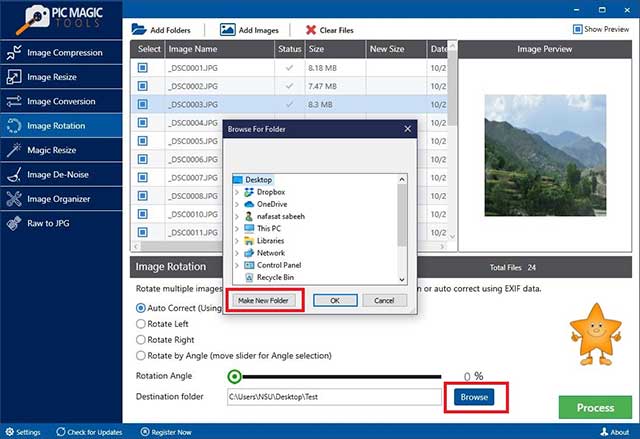The height and width of the screenshot is (439, 640).
Task: Click the green Process button
Action: click(x=595, y=408)
